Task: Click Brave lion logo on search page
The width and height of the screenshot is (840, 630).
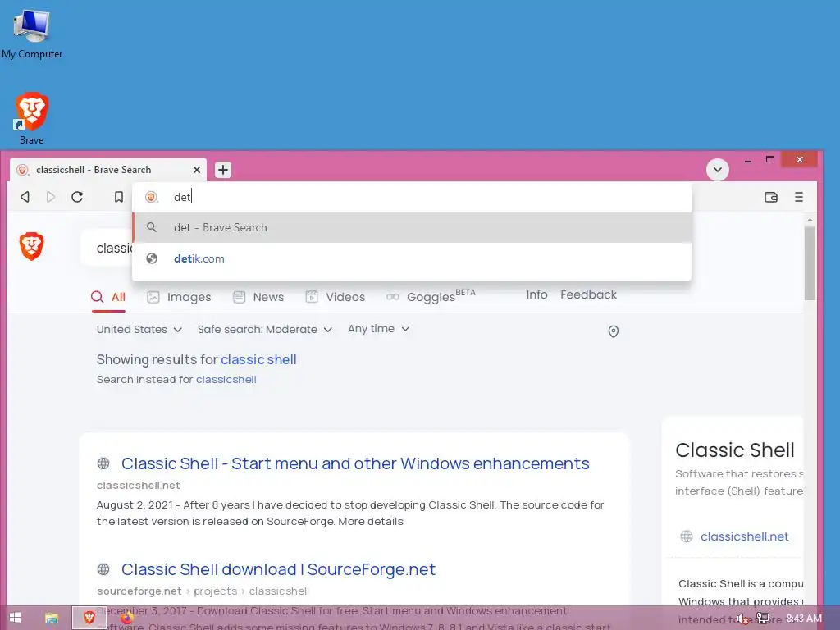Action: [32, 246]
